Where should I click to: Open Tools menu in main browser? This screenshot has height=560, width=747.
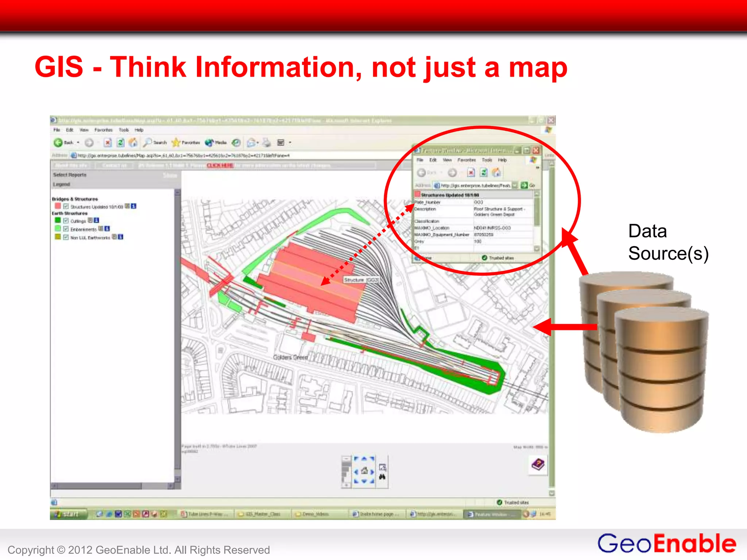(x=124, y=130)
